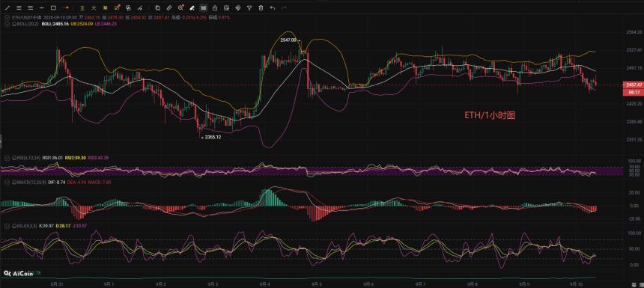Click the K:29.97 value
The image size is (644, 288).
[x=47, y=226]
